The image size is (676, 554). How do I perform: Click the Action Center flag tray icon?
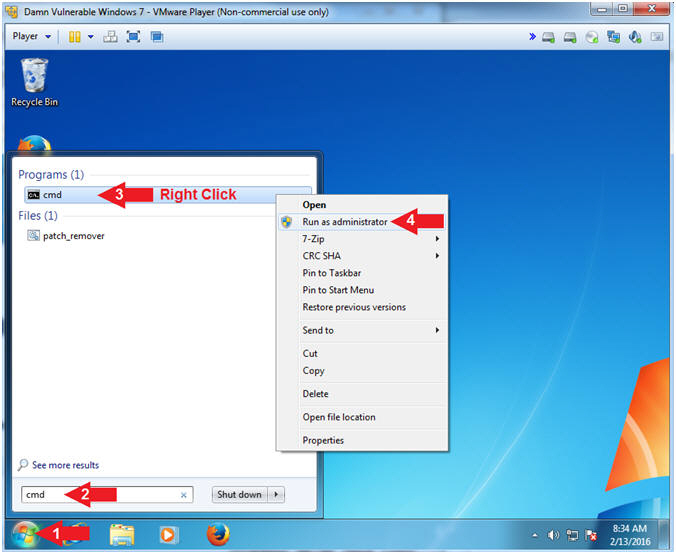coord(591,535)
